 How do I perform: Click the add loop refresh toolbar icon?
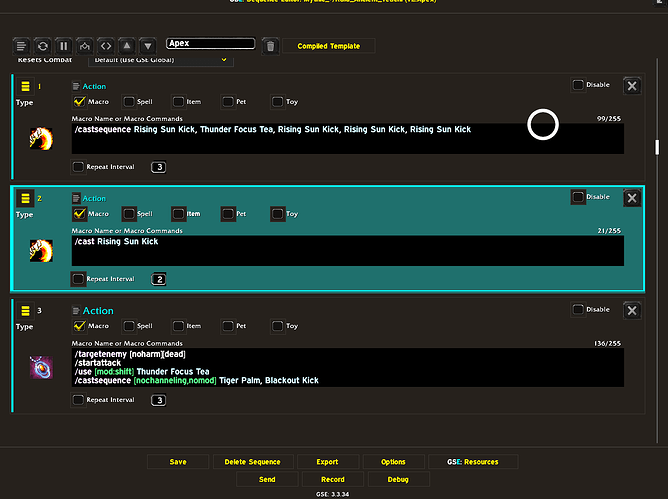coord(43,46)
